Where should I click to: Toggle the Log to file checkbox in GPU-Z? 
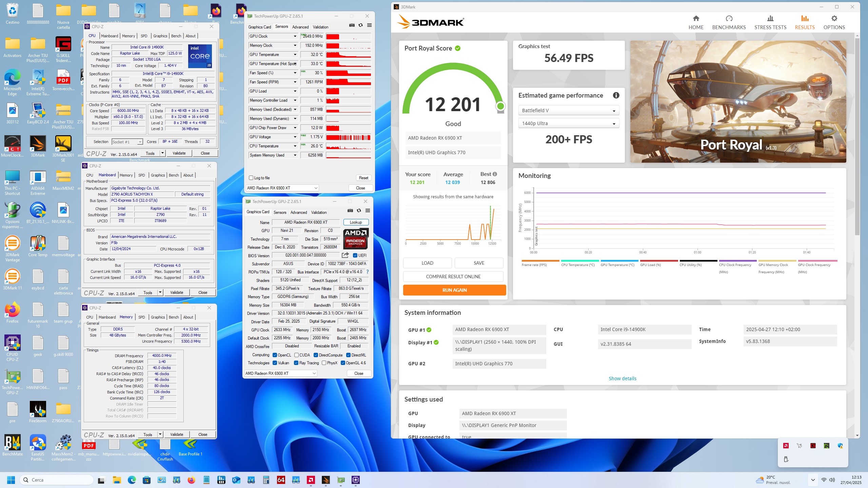(251, 178)
